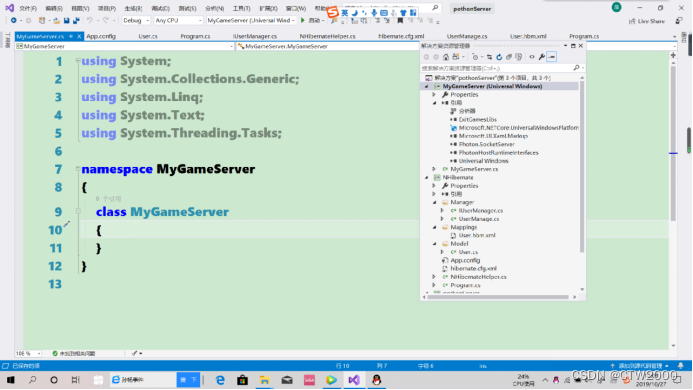Open File Explorer taskbar icon
Image resolution: width=693 pixels, height=390 pixels.
[264, 380]
